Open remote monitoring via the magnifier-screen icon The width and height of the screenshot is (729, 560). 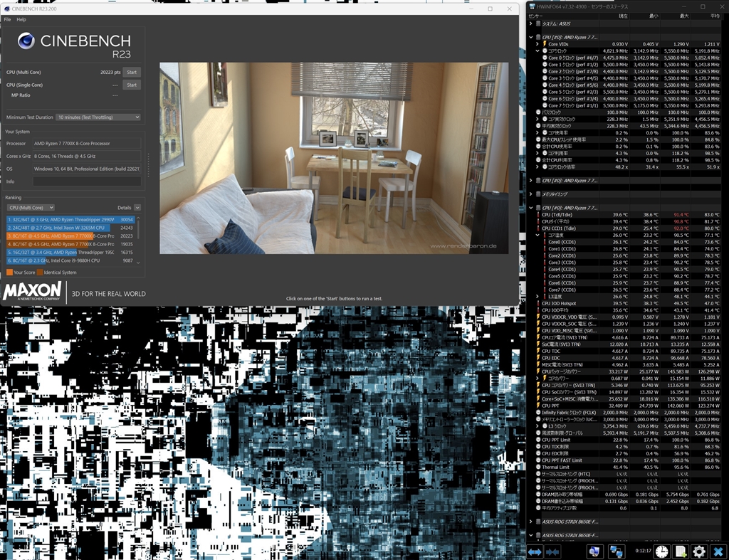pyautogui.click(x=594, y=551)
